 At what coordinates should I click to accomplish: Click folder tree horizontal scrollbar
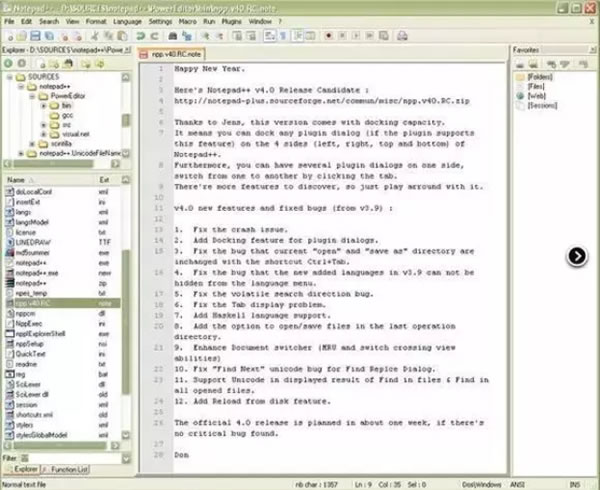(x=54, y=164)
